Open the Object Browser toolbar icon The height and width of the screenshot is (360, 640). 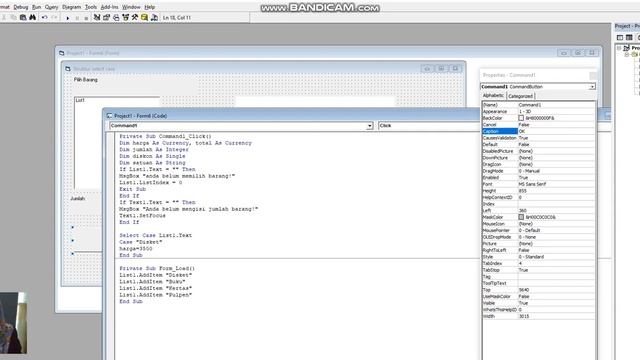pyautogui.click(x=125, y=18)
